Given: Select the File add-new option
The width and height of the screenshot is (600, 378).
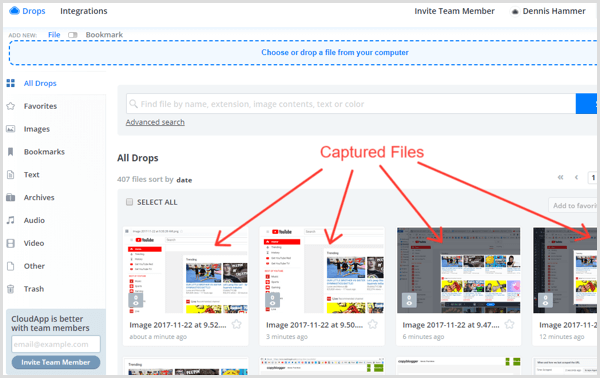Looking at the screenshot, I should click(54, 34).
